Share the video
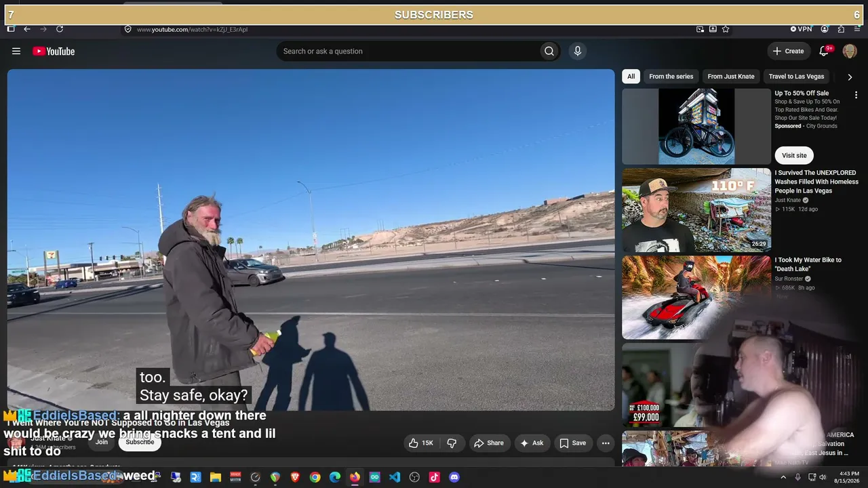Screen dimensions: 868x488 click(x=489, y=443)
